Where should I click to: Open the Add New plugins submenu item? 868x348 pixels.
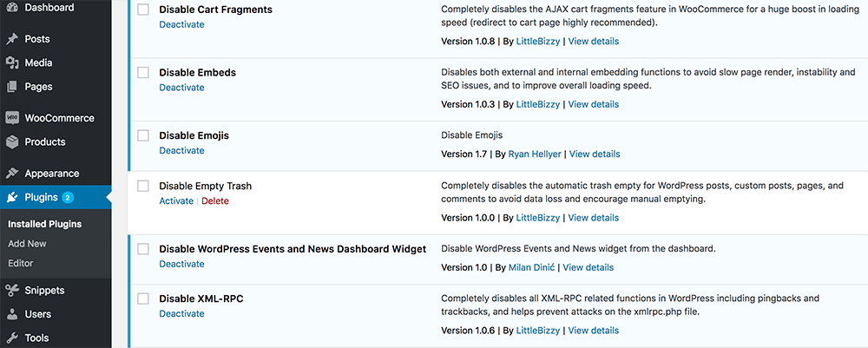pos(27,244)
